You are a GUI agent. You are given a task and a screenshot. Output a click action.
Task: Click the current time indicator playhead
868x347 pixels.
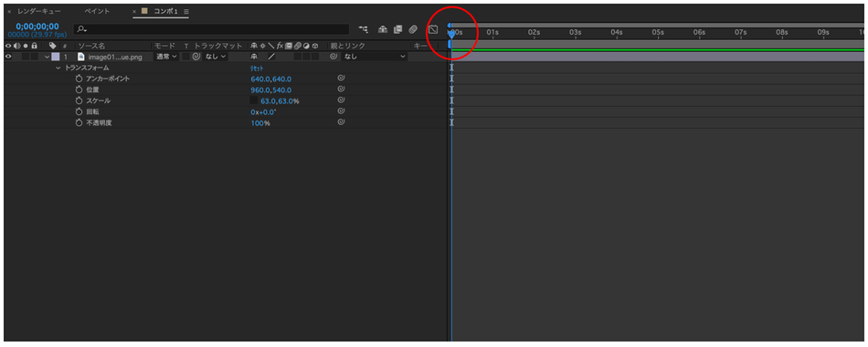click(451, 35)
